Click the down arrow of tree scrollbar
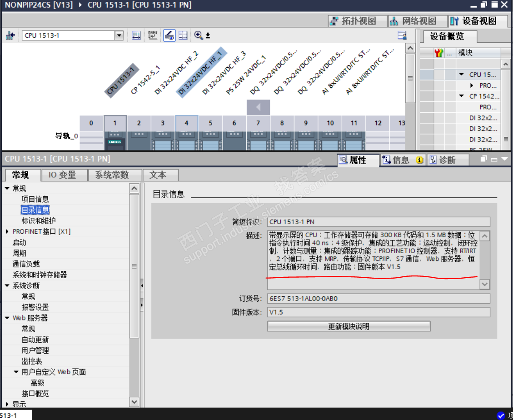Viewport: 513px width, 420px height. (x=134, y=402)
